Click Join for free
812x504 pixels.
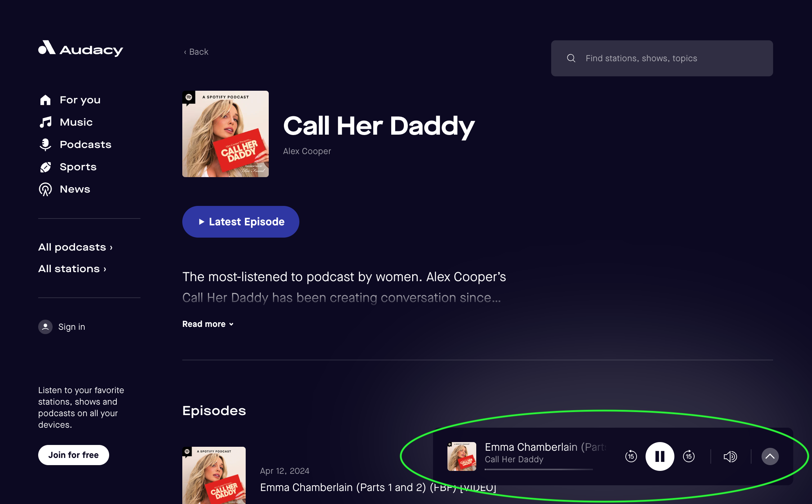pos(73,455)
